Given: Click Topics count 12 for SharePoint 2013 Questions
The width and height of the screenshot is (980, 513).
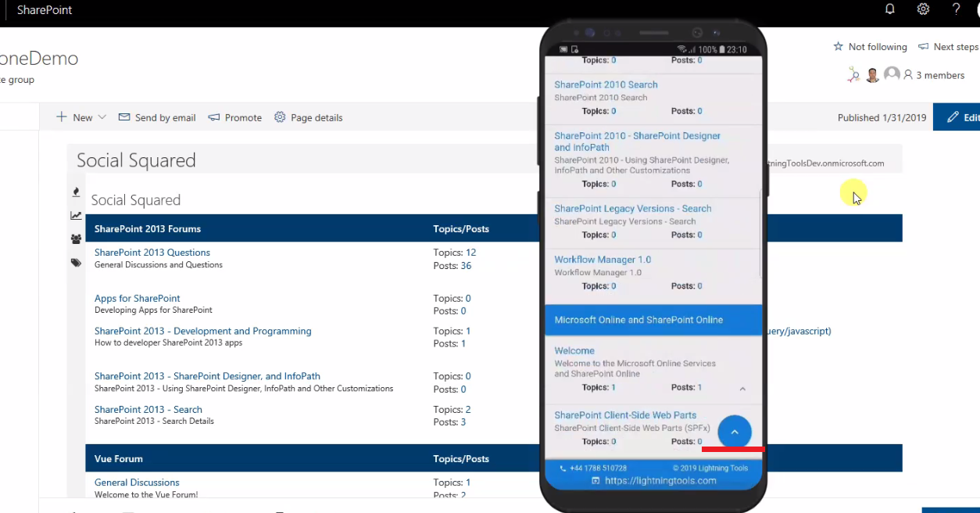Looking at the screenshot, I should (x=471, y=253).
